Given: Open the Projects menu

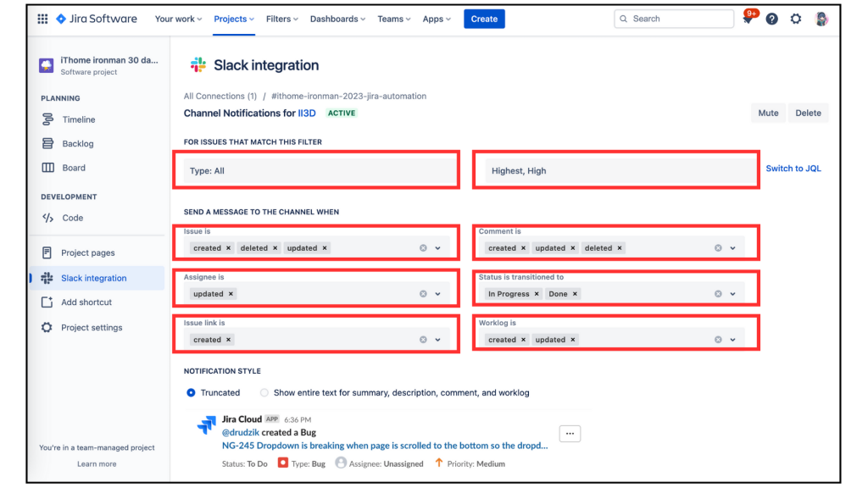Looking at the screenshot, I should (234, 19).
